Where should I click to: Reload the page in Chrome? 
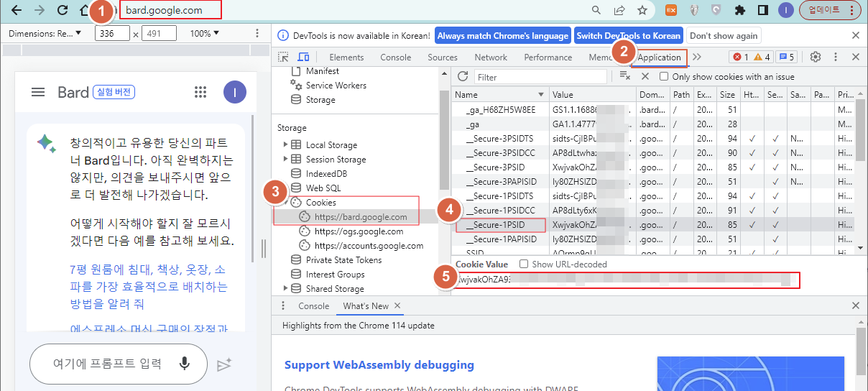63,10
